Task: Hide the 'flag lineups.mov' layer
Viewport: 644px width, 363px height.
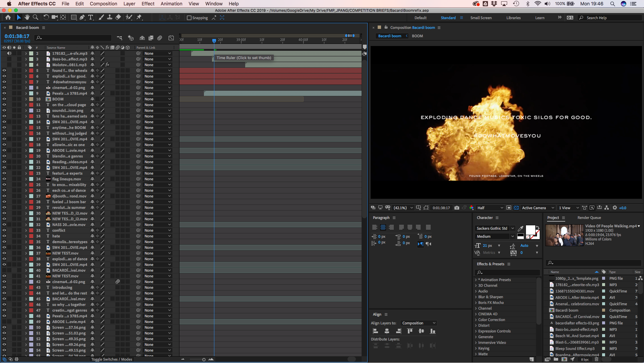Action: pos(4,179)
